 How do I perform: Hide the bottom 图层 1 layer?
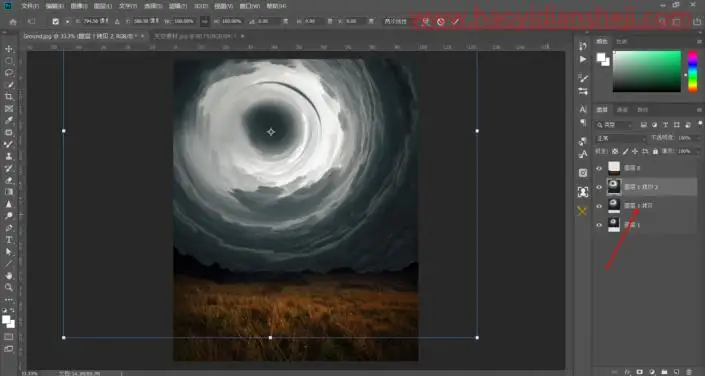[x=599, y=225]
